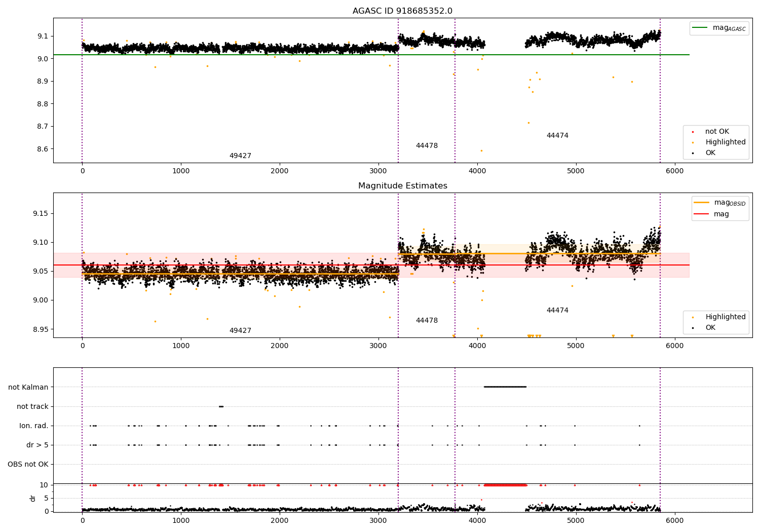The width and height of the screenshot is (760, 532).
Task: Click 'OK' legend entry in top plot
Action: click(x=710, y=153)
